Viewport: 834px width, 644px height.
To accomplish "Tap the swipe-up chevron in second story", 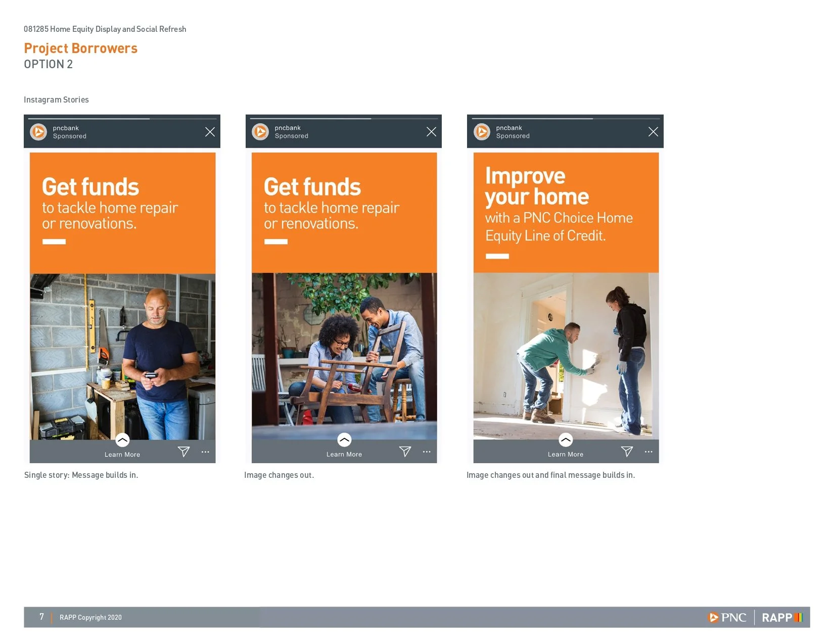I will (x=344, y=440).
